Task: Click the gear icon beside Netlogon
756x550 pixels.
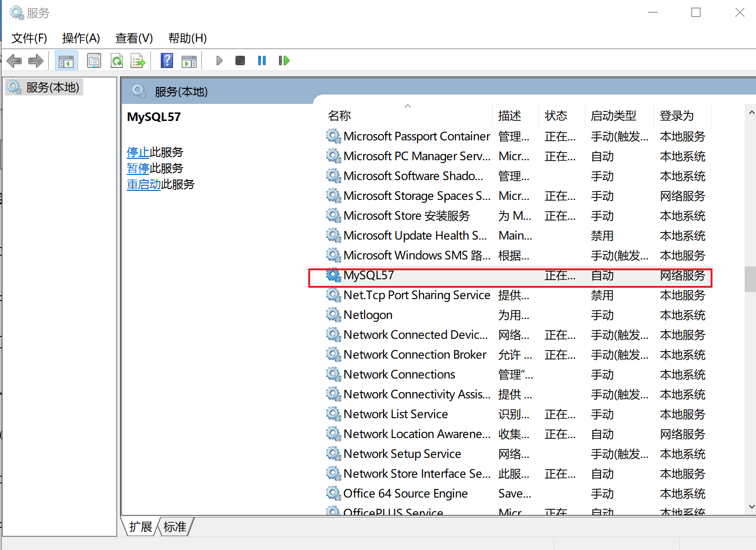Action: [333, 315]
